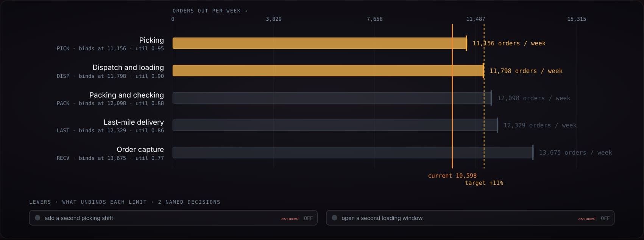Click the axis tick labeled 3,829

(x=274, y=19)
